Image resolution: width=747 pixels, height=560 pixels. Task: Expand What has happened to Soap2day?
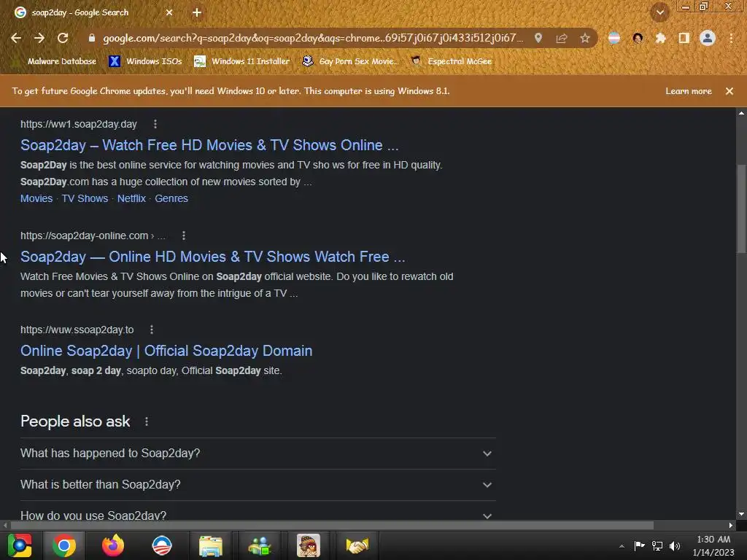[258, 454]
